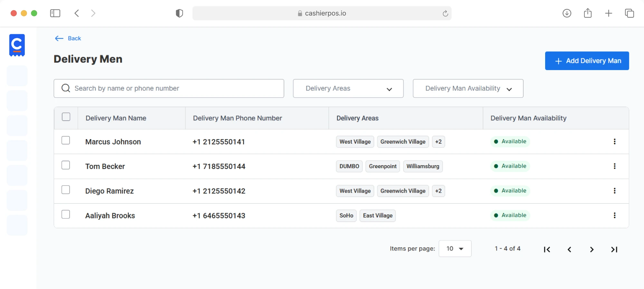Click the 1 - 4 of 4 pagination text
This screenshot has height=289, width=644.
pos(507,248)
